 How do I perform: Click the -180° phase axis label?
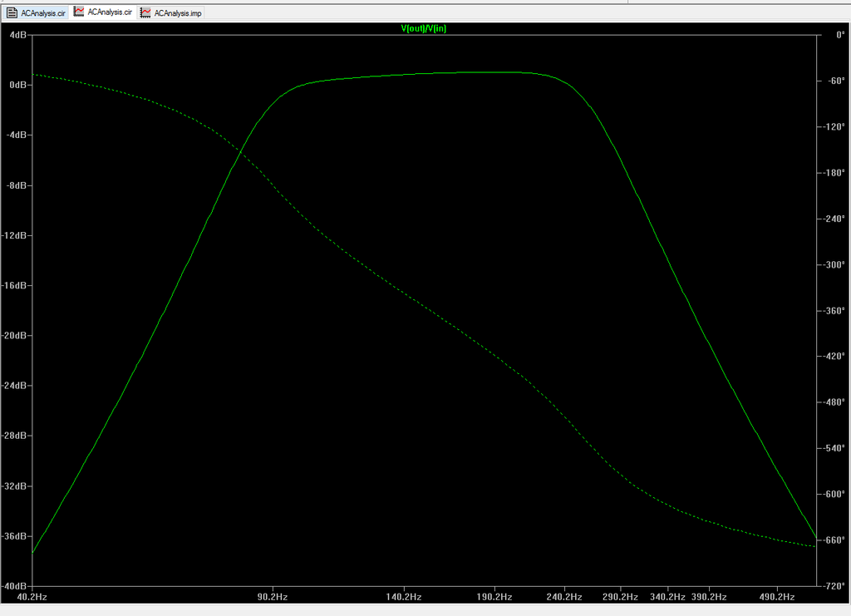[834, 173]
